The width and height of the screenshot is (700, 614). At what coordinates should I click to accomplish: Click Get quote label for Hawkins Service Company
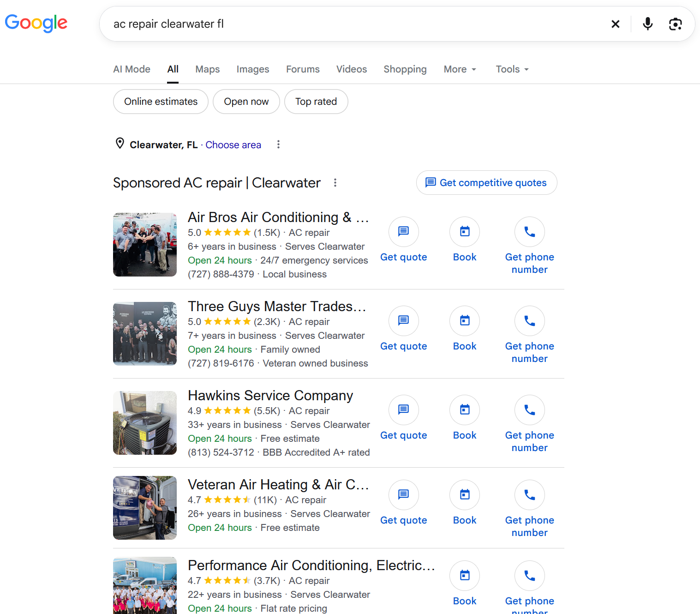404,435
